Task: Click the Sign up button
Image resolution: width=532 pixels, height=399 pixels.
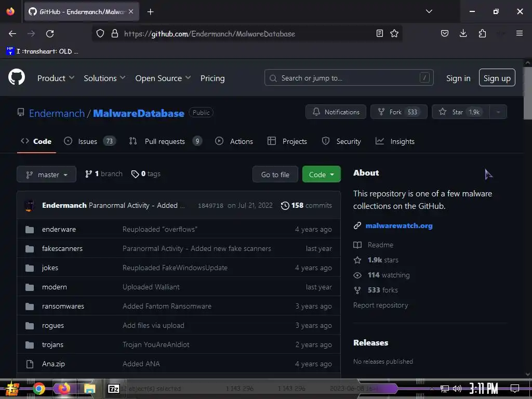Action: point(497,78)
